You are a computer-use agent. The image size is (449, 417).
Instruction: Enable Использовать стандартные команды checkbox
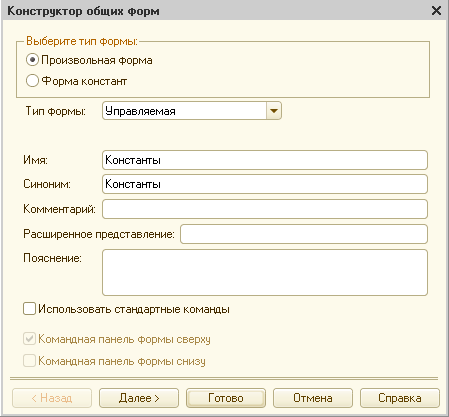point(29,309)
